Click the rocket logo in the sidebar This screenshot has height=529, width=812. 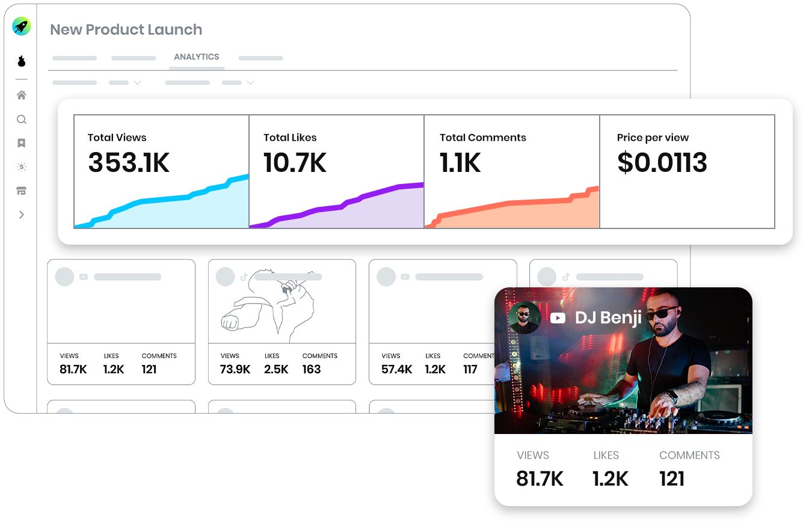pos(22,26)
